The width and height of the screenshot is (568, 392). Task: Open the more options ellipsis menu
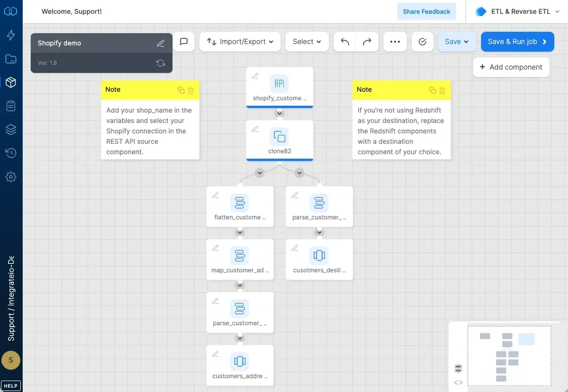coord(395,42)
